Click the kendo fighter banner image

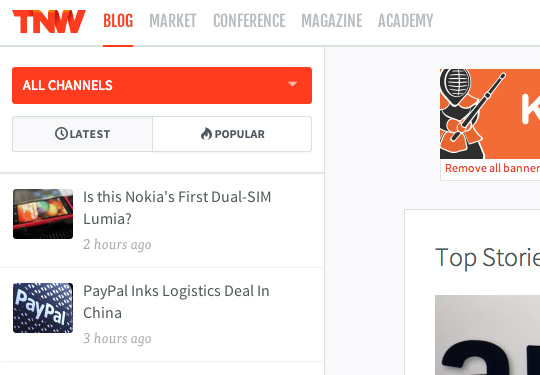[x=490, y=114]
